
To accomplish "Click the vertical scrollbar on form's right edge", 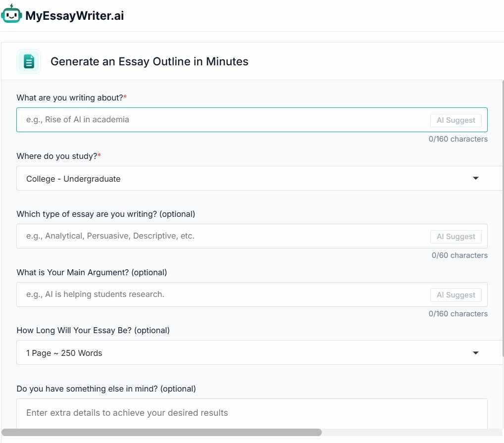I will click(503, 198).
